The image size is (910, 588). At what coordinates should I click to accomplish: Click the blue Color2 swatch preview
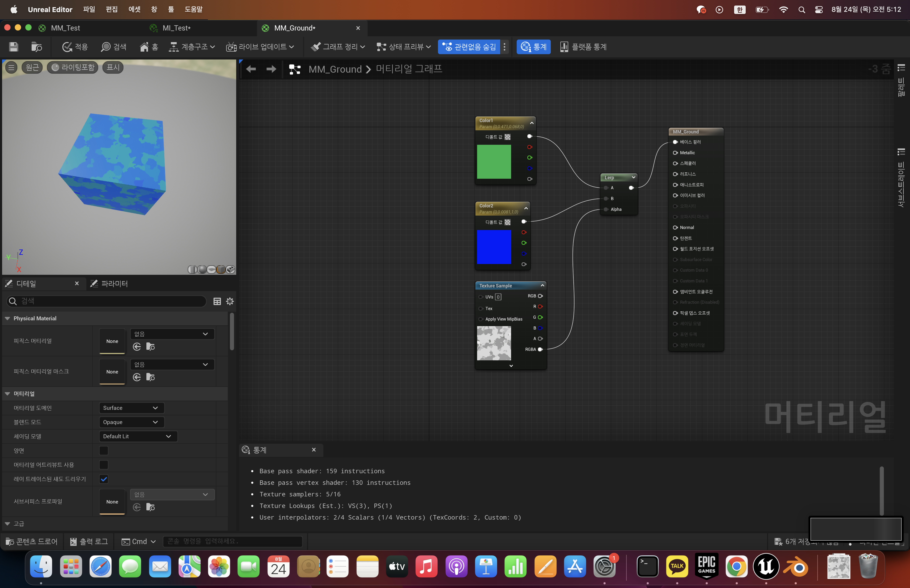494,247
